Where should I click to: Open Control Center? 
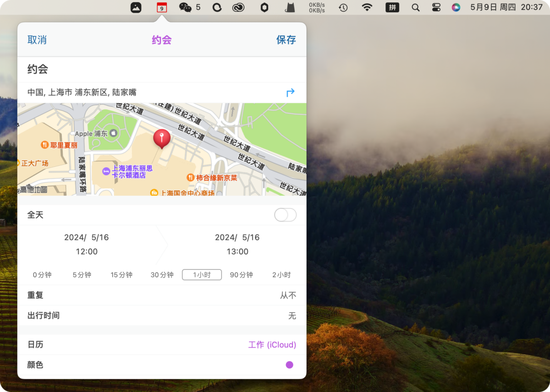coord(436,7)
